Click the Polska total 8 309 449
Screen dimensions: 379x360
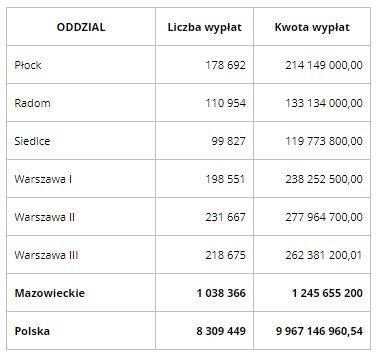[221, 331]
